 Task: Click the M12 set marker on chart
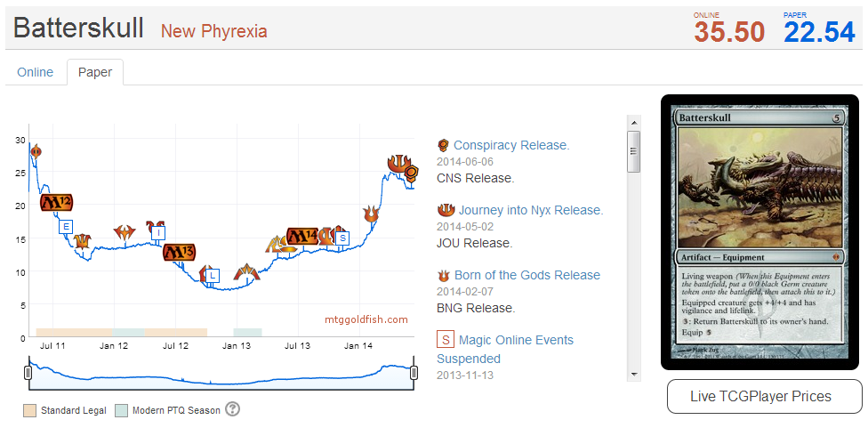coord(56,202)
